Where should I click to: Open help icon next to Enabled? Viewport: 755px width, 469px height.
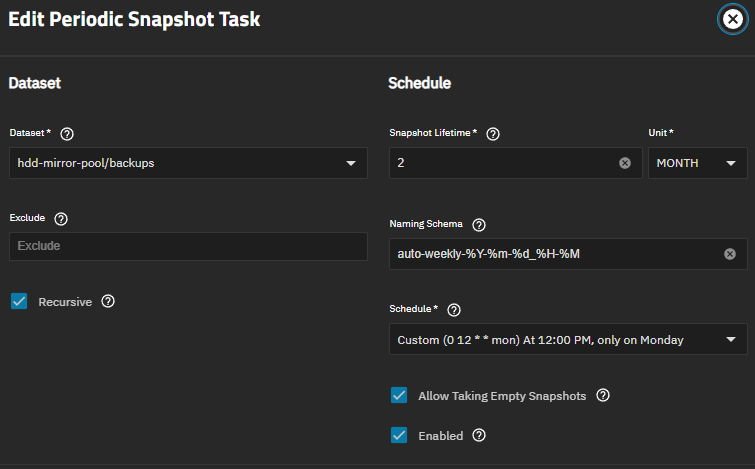pyautogui.click(x=479, y=435)
